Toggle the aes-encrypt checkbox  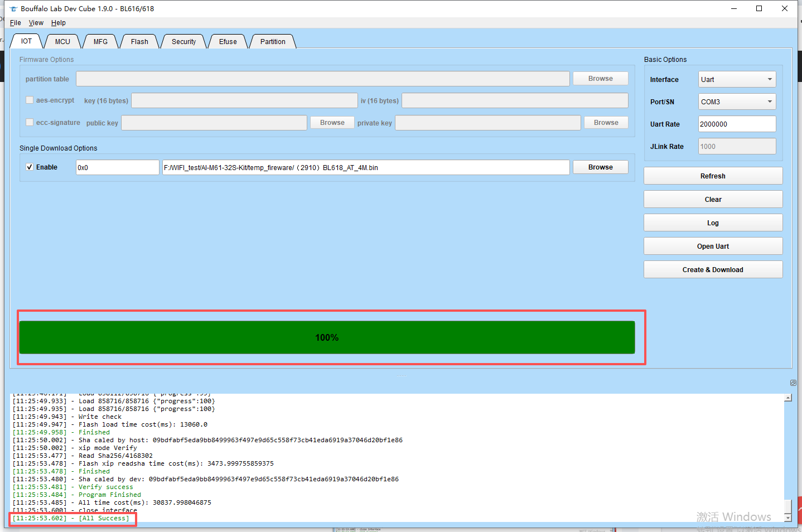point(30,100)
